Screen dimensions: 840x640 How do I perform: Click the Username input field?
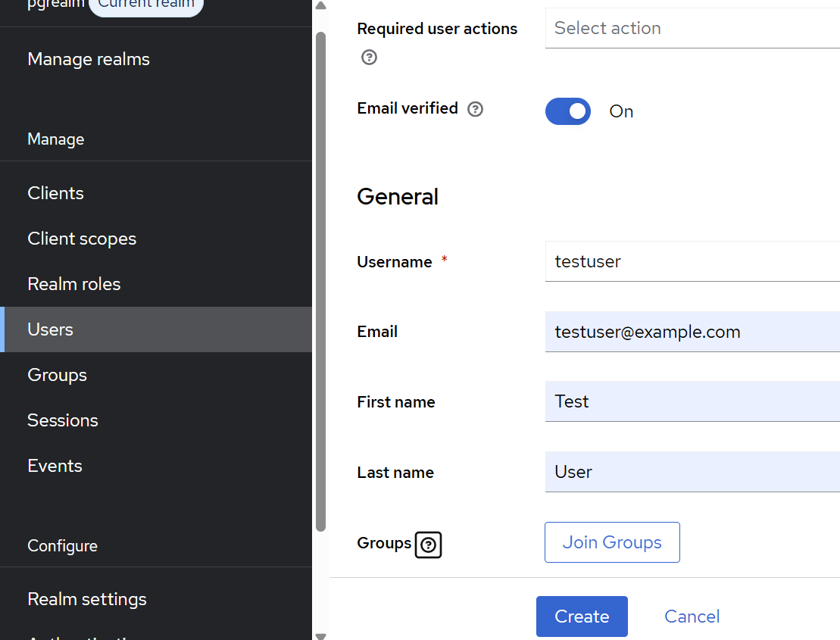[x=682, y=261]
